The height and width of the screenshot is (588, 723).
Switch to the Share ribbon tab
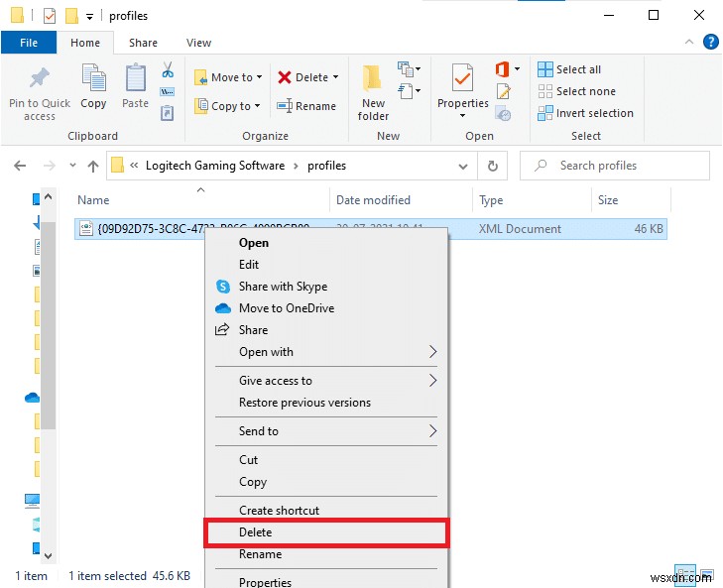click(x=143, y=43)
